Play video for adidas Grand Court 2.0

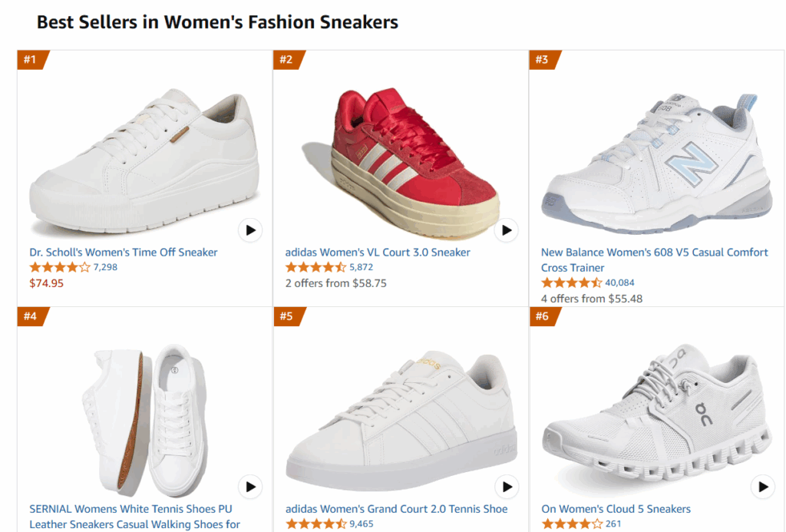[506, 486]
